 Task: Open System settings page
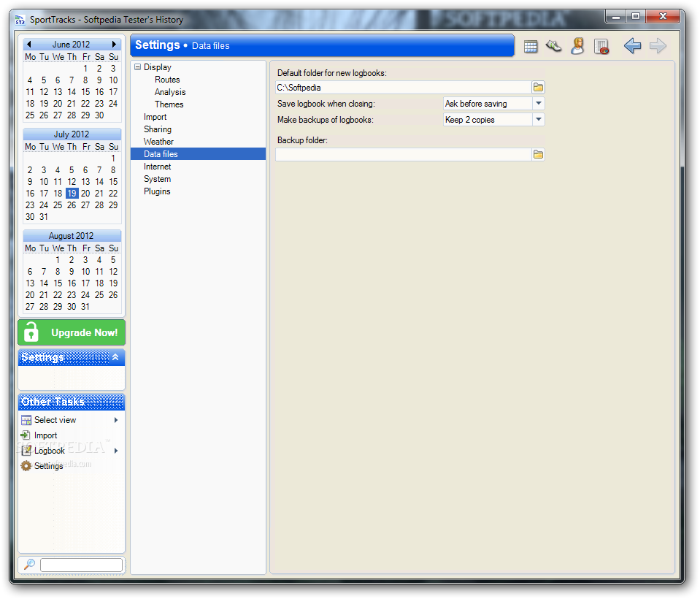(157, 179)
